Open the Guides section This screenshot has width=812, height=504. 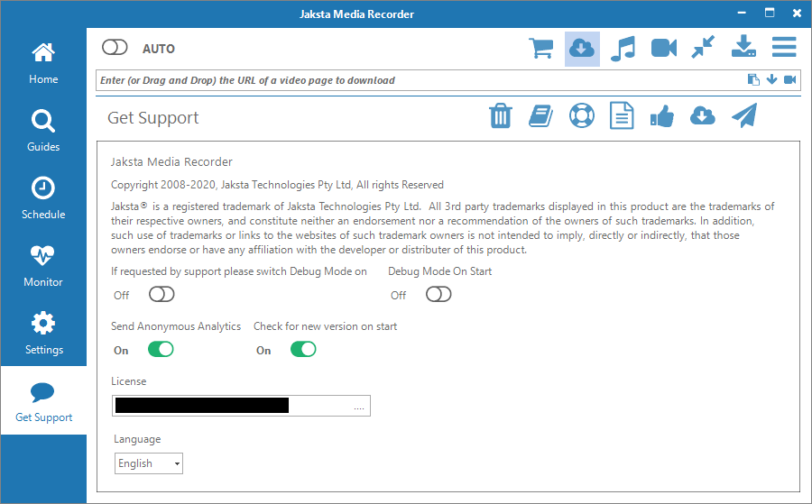(43, 132)
